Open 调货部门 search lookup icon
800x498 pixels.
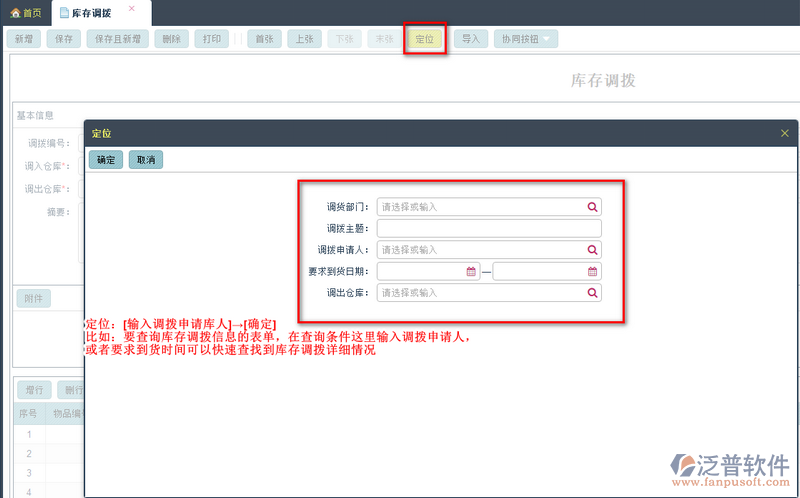[592, 207]
